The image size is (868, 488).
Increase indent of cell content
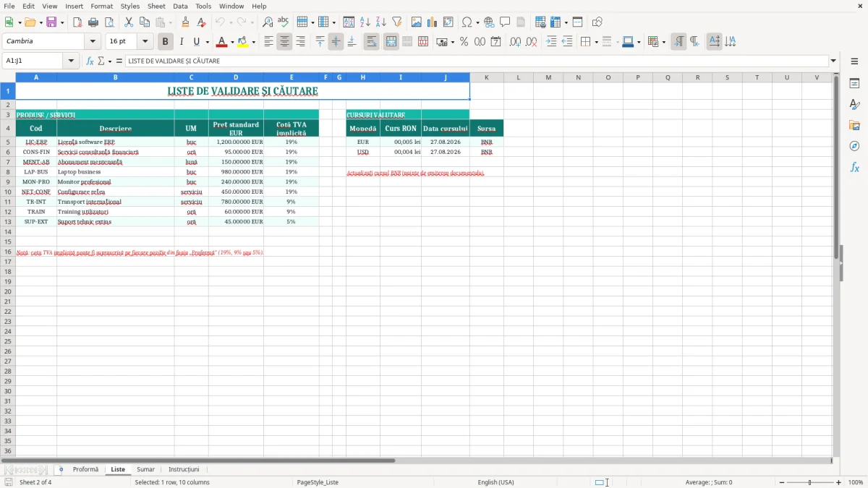pyautogui.click(x=551, y=42)
